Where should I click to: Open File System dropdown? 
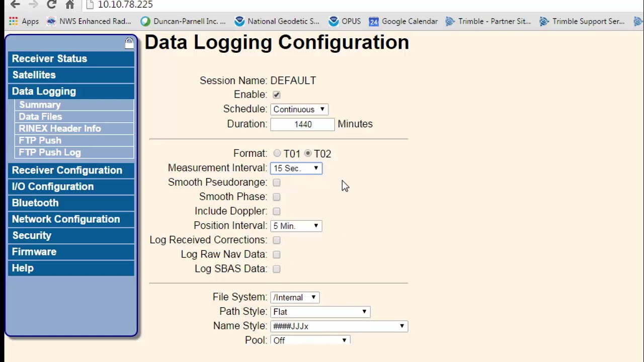(x=295, y=297)
